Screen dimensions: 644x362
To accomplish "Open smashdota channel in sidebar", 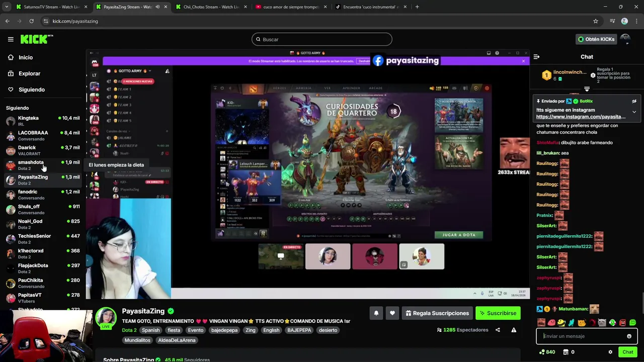I will [43, 165].
